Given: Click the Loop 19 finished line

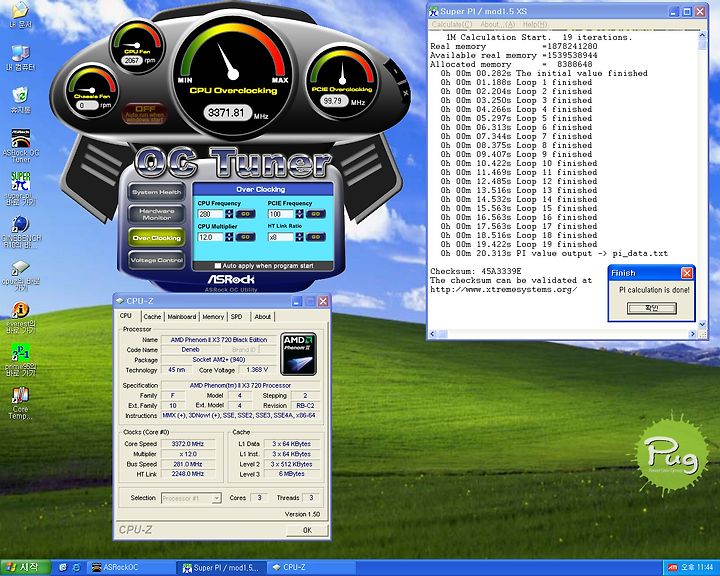Looking at the screenshot, I should [519, 244].
